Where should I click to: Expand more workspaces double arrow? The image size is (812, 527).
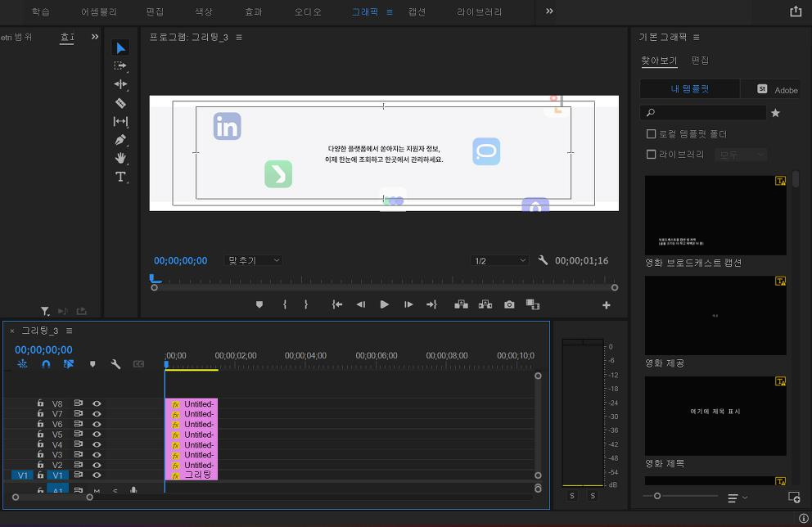[x=549, y=11]
